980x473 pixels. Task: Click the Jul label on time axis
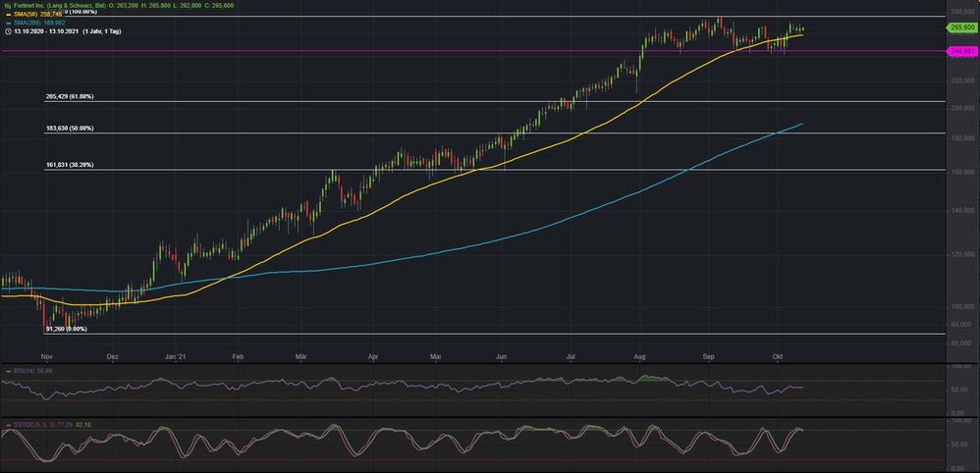572,359
